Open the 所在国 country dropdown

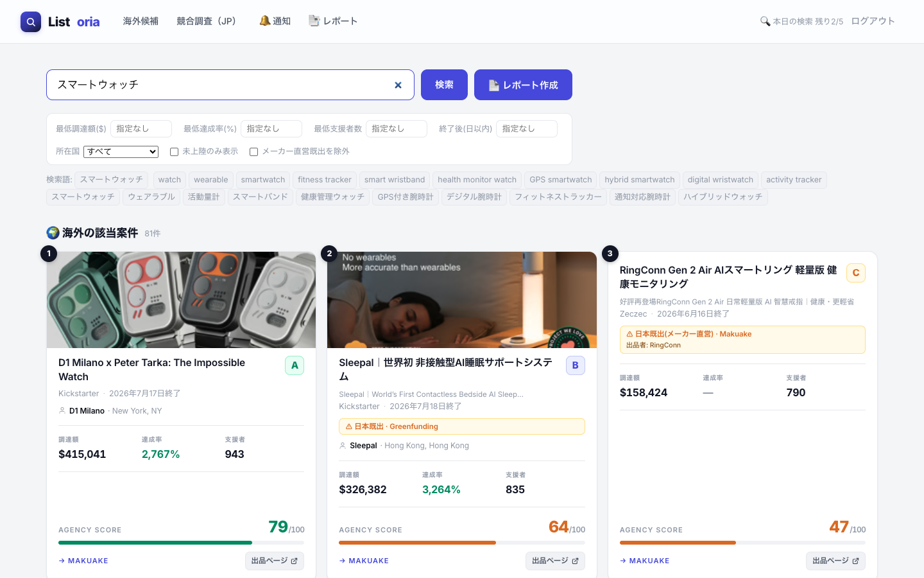tap(121, 152)
